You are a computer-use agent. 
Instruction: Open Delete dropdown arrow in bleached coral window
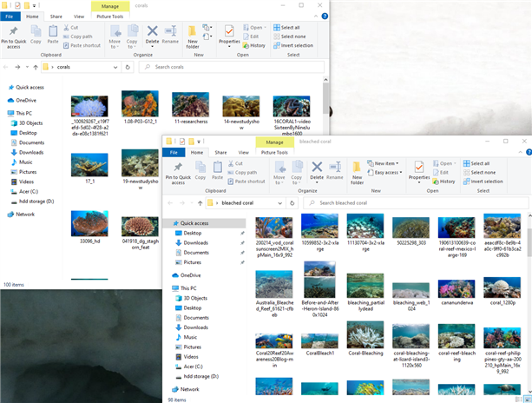point(317,182)
